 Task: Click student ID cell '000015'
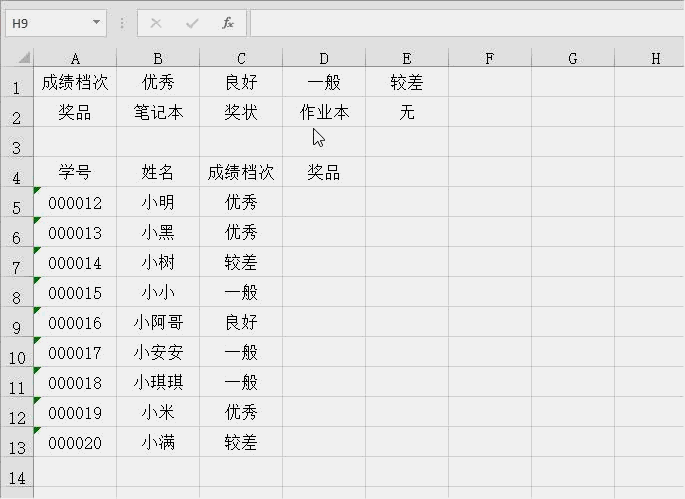[x=75, y=292]
